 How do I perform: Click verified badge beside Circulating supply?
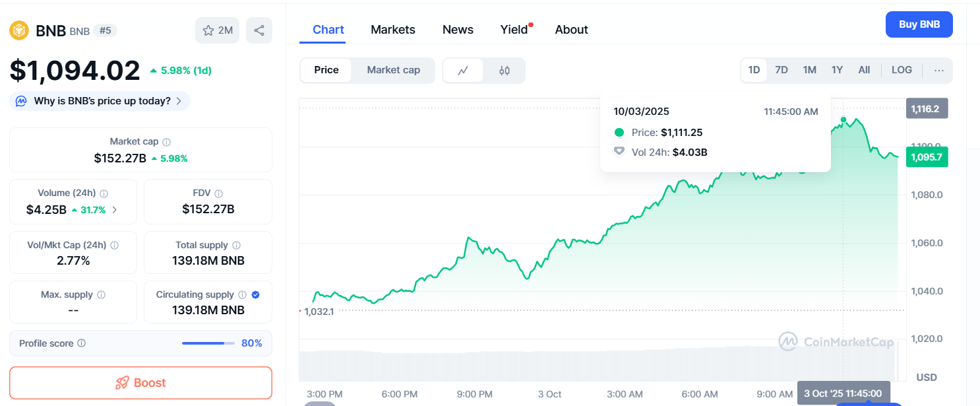(x=256, y=295)
